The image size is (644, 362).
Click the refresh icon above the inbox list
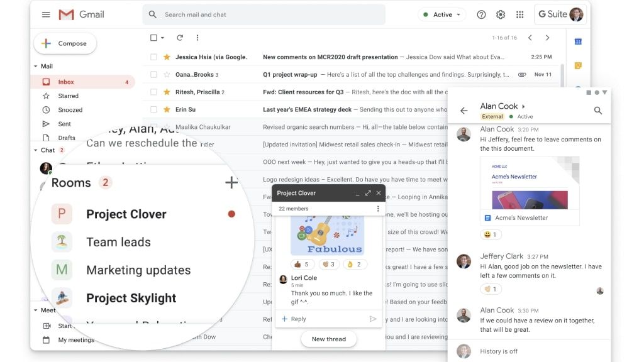(x=180, y=38)
